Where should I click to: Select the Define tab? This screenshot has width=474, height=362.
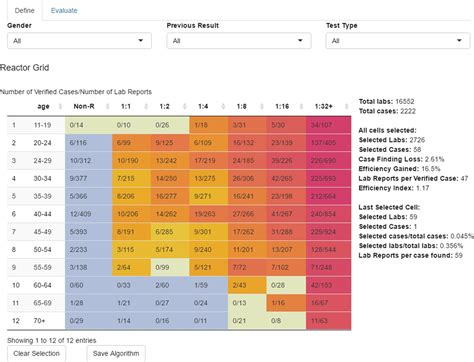click(x=25, y=10)
